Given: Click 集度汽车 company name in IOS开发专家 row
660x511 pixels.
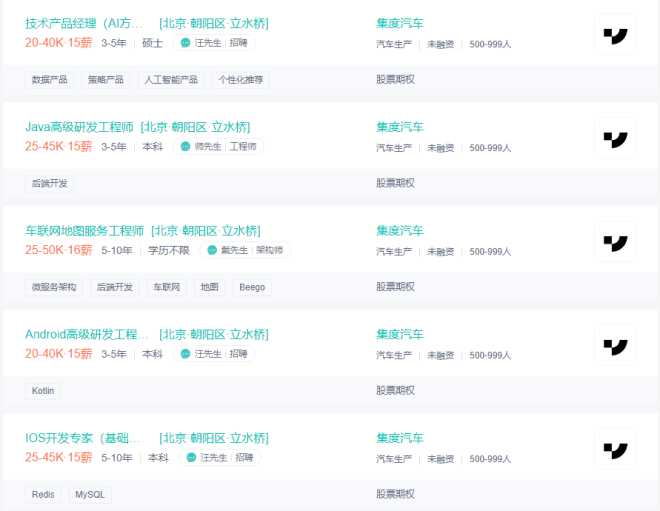Looking at the screenshot, I should click(400, 438).
